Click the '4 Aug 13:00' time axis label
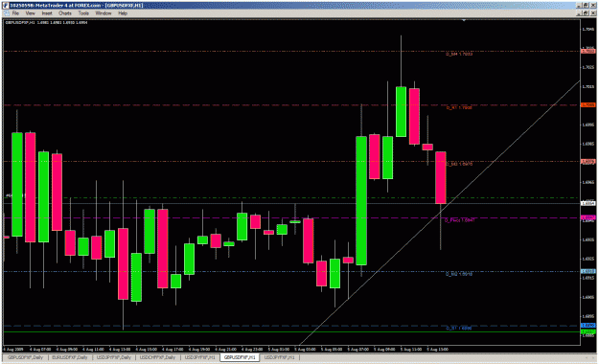599x364 pixels. tap(120, 349)
